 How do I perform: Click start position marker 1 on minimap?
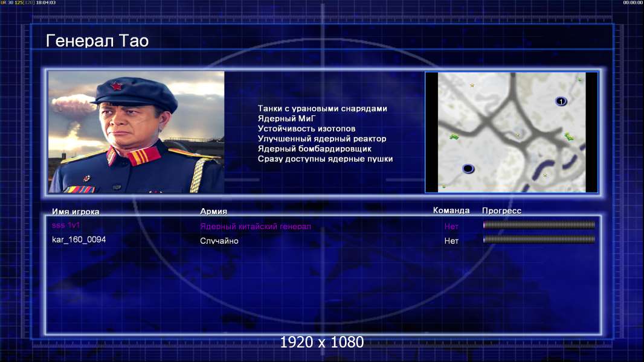pyautogui.click(x=561, y=101)
